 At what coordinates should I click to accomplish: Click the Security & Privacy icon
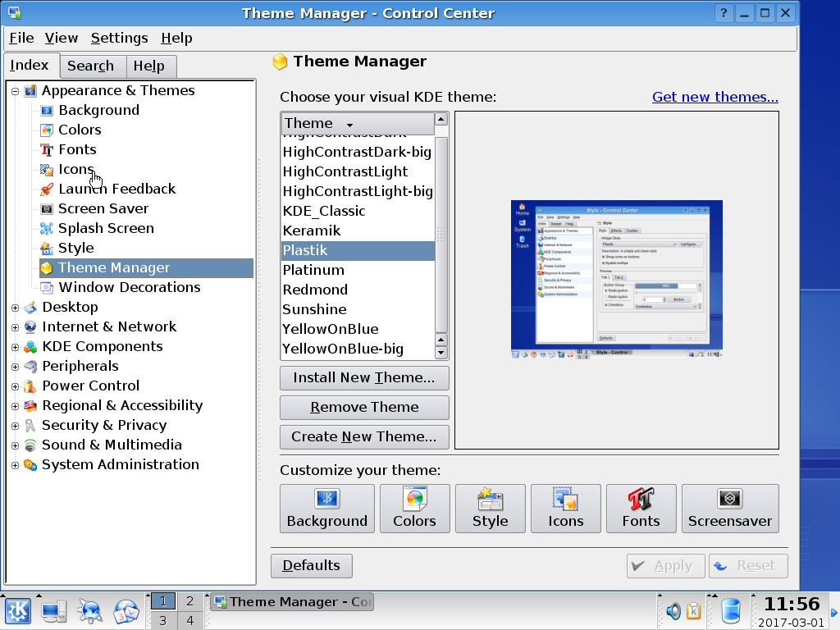pos(30,426)
